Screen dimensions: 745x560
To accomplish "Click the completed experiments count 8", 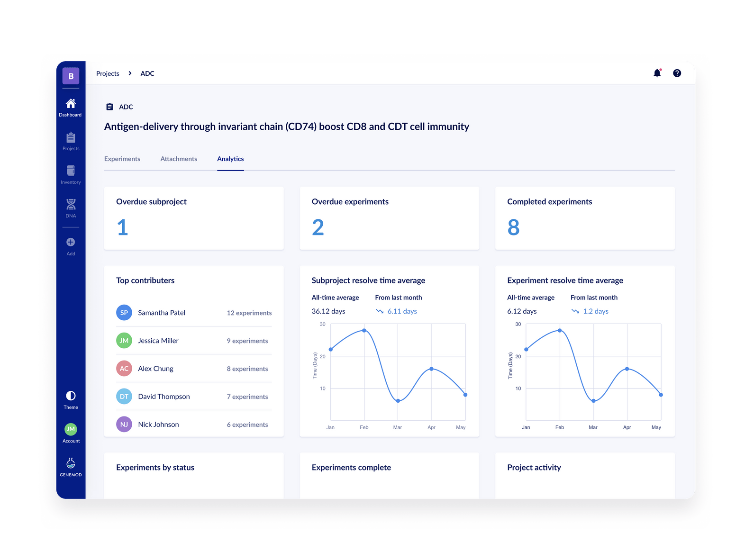I will [x=513, y=227].
